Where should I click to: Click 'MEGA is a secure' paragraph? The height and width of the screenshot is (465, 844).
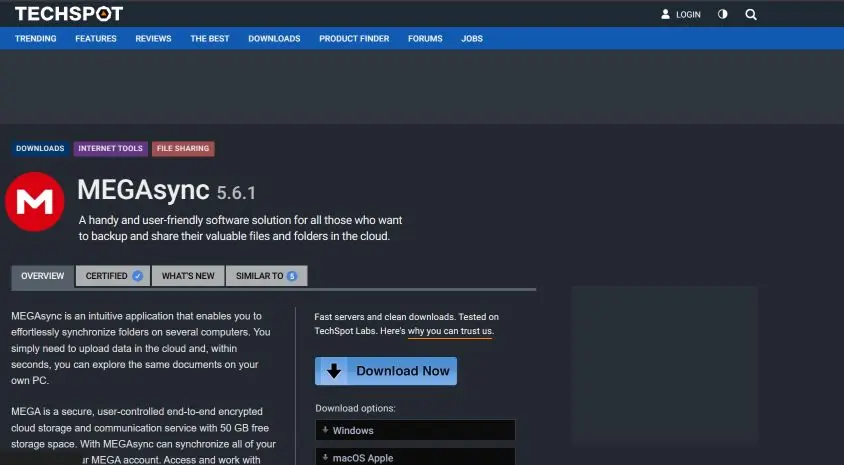click(x=144, y=436)
